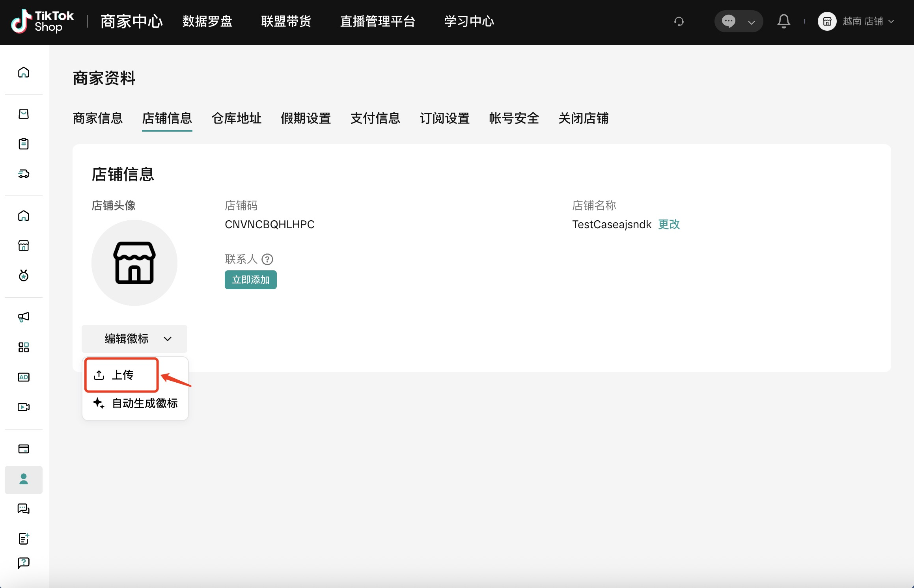
Task: Open the 支付信息 tab
Action: pos(375,118)
